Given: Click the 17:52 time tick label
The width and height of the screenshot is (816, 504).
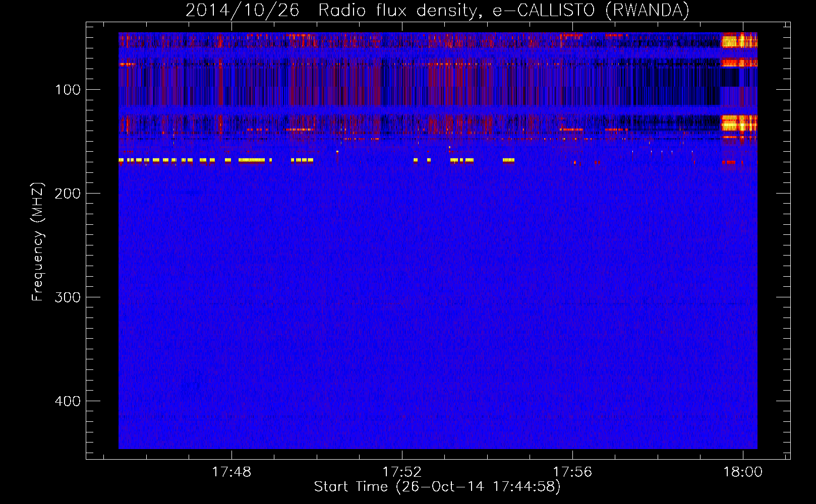Looking at the screenshot, I should [x=402, y=472].
